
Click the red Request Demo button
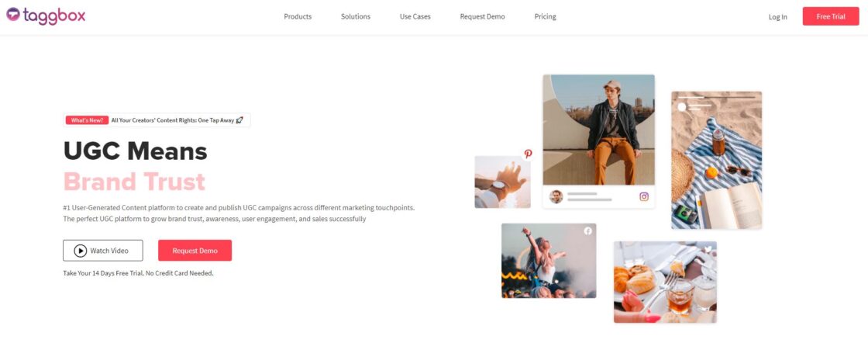195,251
